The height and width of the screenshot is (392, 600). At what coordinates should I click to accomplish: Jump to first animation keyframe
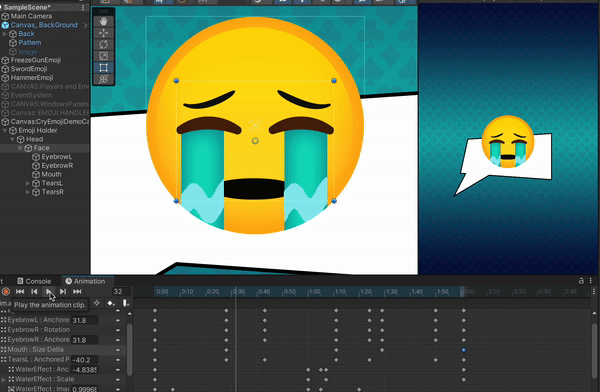click(x=20, y=292)
